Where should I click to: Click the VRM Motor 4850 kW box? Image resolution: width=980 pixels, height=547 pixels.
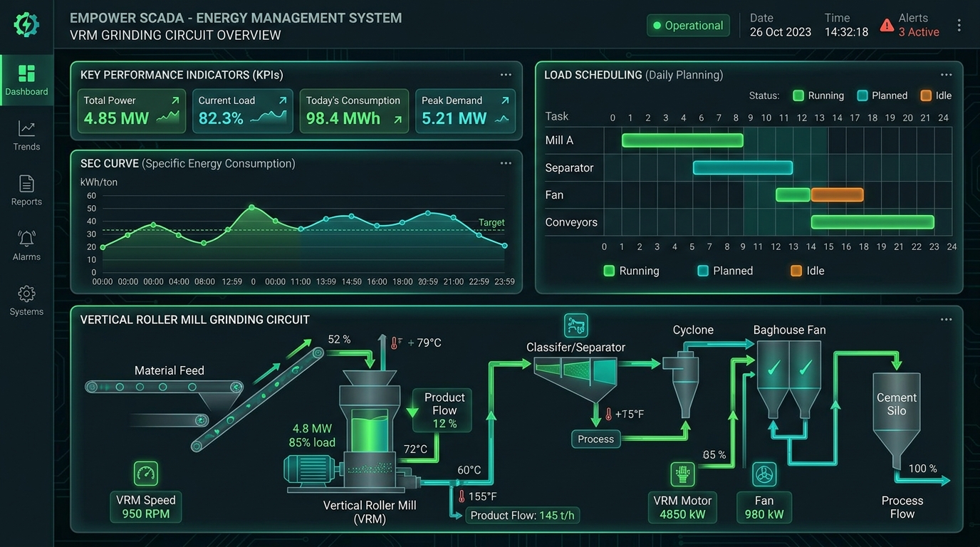coord(682,507)
